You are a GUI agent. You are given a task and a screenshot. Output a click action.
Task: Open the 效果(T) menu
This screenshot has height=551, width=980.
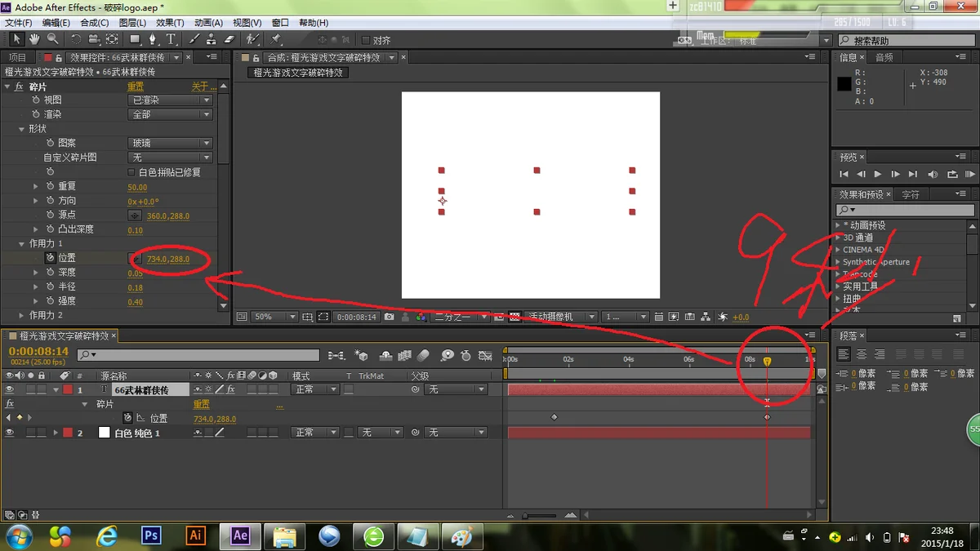click(x=170, y=23)
